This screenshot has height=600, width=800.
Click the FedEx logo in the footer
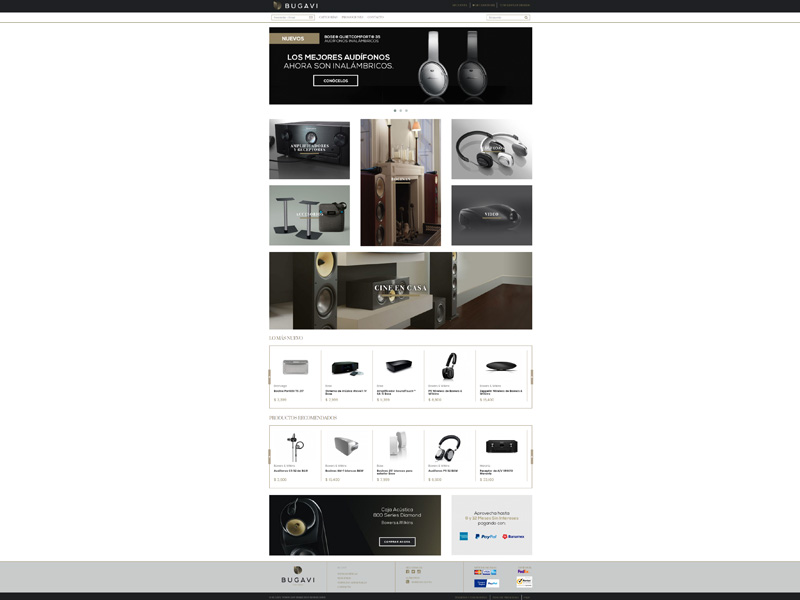point(524,571)
